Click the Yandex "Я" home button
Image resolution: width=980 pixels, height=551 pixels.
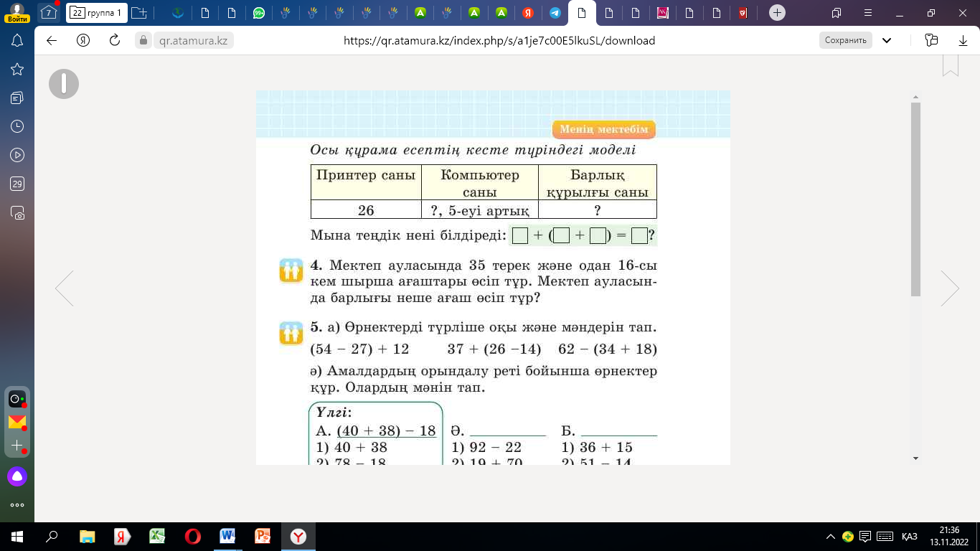coord(83,41)
